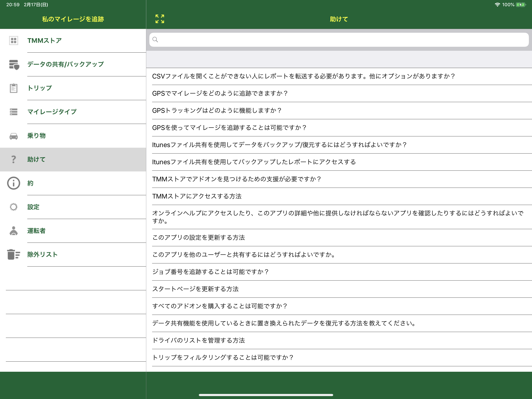
Task: Click the 約 info circle icon
Action: (x=14, y=183)
